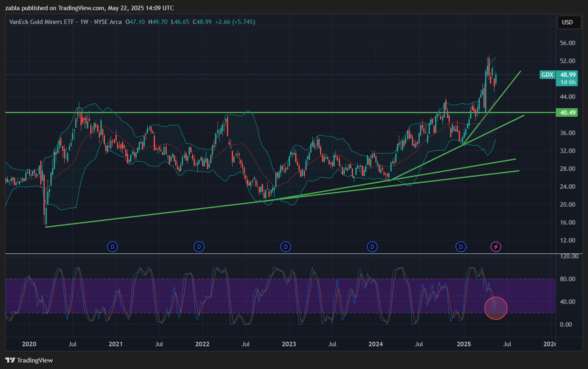Screen dimensions: 588x369
Task: Click the 1W interval in chart legend
Action: coord(84,22)
